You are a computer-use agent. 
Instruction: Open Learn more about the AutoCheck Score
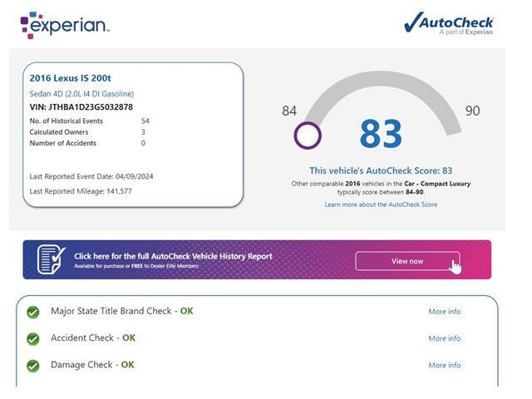tap(381, 204)
